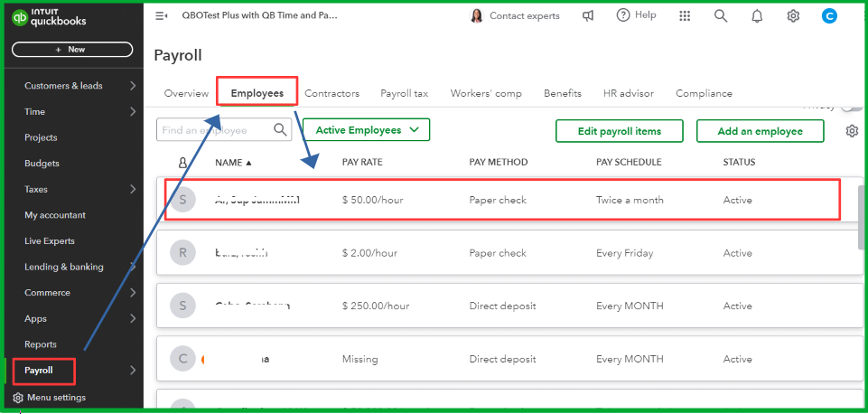Image resolution: width=868 pixels, height=414 pixels.
Task: Switch to the Employees tab
Action: (257, 93)
